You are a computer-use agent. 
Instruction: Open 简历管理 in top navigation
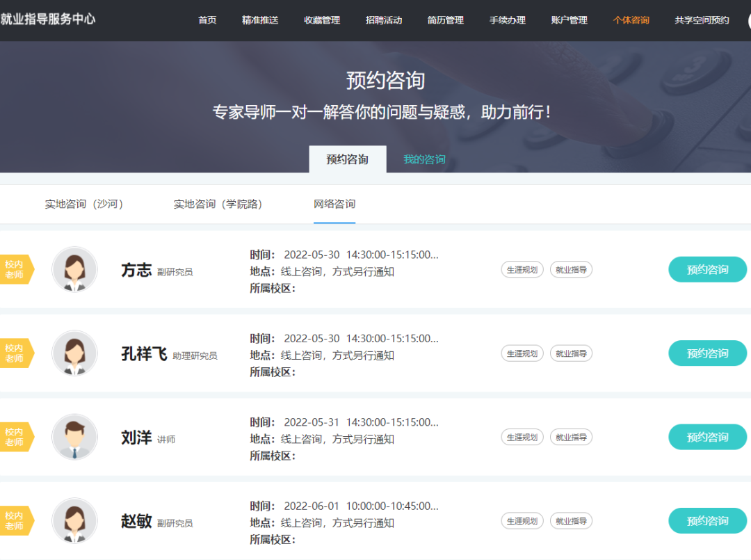pos(446,20)
